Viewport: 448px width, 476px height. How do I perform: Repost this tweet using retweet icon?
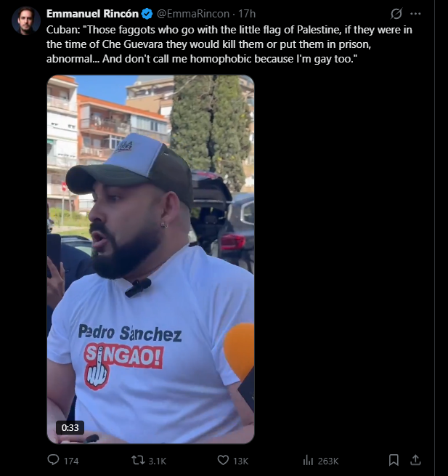click(138, 460)
